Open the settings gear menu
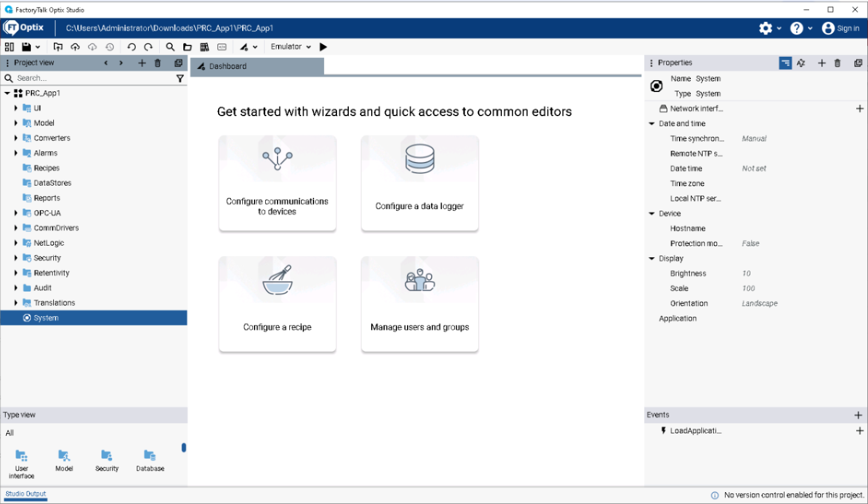868x504 pixels. tap(765, 28)
